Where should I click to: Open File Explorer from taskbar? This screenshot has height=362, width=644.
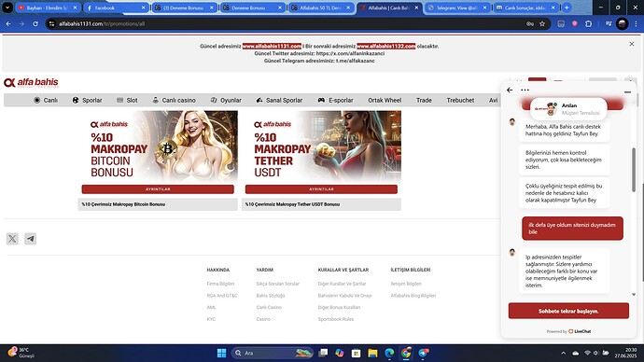click(372, 353)
